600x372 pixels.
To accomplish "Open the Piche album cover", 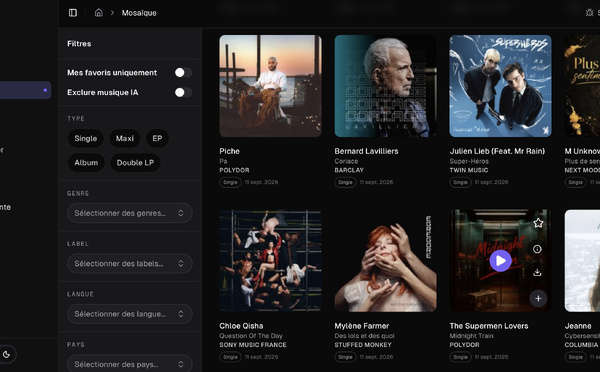I will coord(271,86).
